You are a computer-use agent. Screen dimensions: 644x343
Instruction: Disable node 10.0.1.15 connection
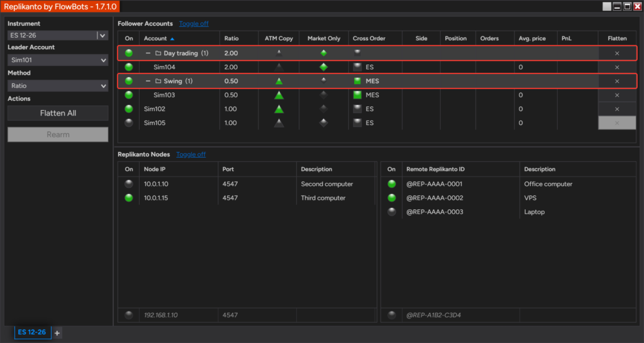coord(129,198)
